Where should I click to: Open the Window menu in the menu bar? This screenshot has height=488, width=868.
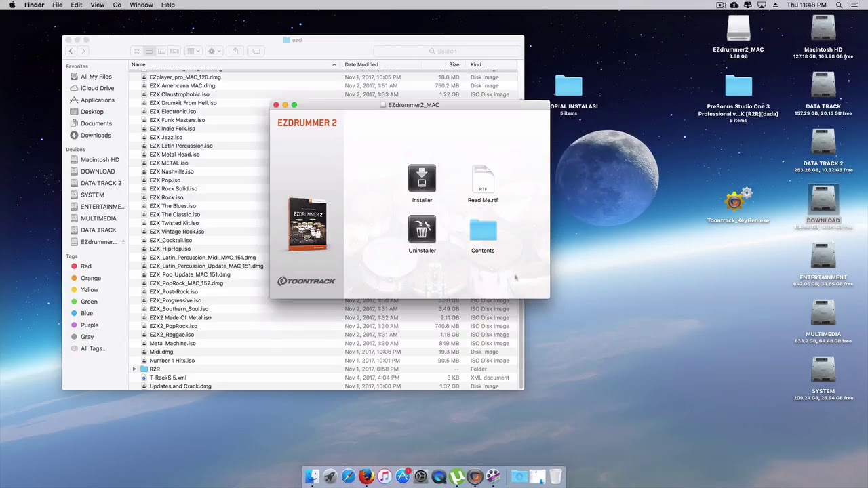(x=141, y=5)
